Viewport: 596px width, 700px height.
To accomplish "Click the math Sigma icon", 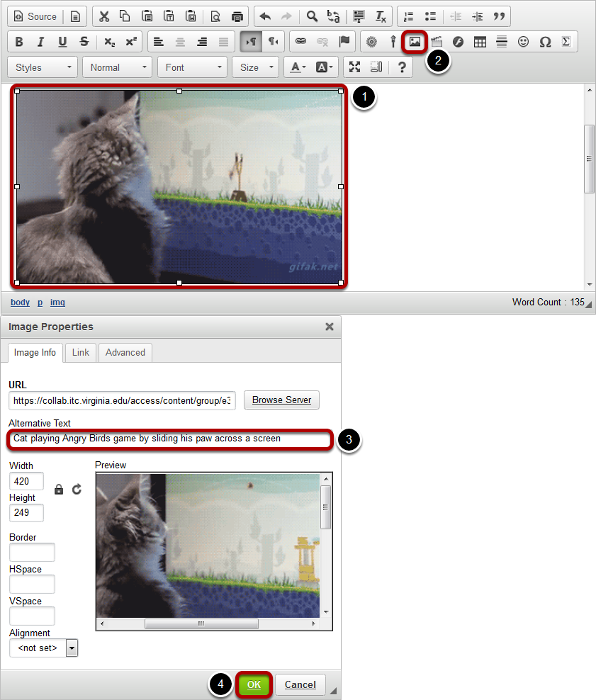I will (566, 42).
